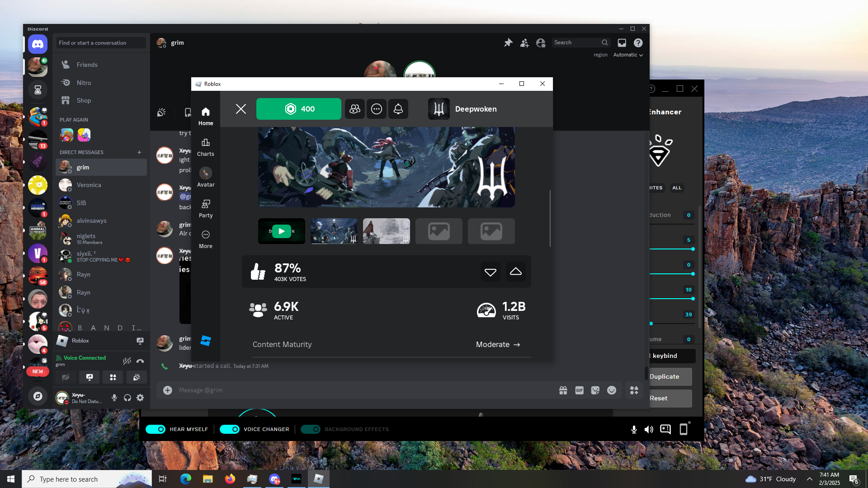The image size is (868, 488).
Task: Click the thumbs-up vote arrow
Action: [515, 272]
